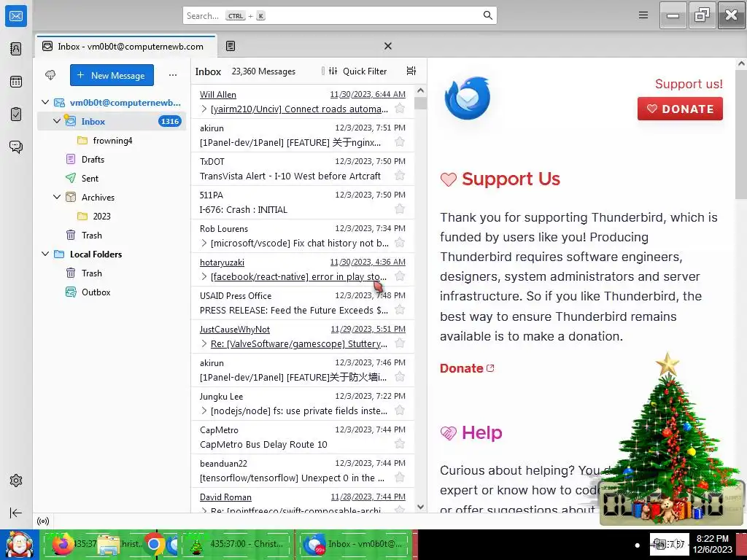Collapse Local Folders tree
The image size is (747, 560).
coord(45,254)
